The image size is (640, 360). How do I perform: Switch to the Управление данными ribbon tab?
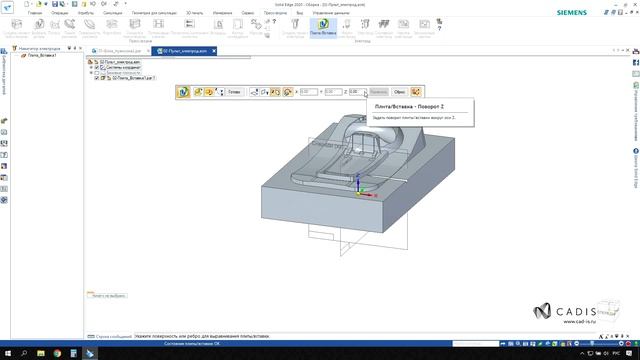coord(331,13)
